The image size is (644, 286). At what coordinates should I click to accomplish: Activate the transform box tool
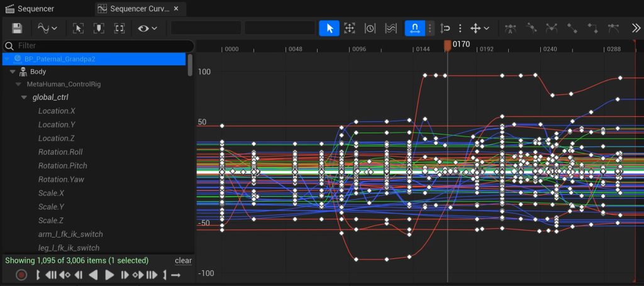click(350, 28)
